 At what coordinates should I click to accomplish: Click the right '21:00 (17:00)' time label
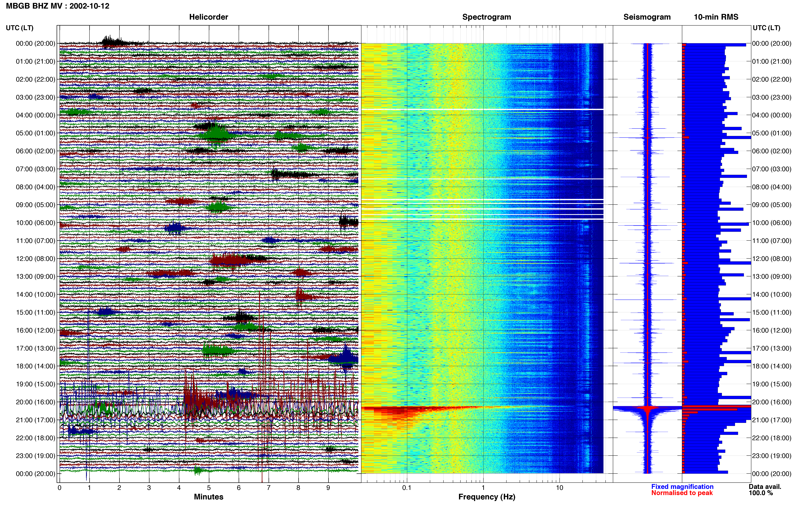point(772,420)
